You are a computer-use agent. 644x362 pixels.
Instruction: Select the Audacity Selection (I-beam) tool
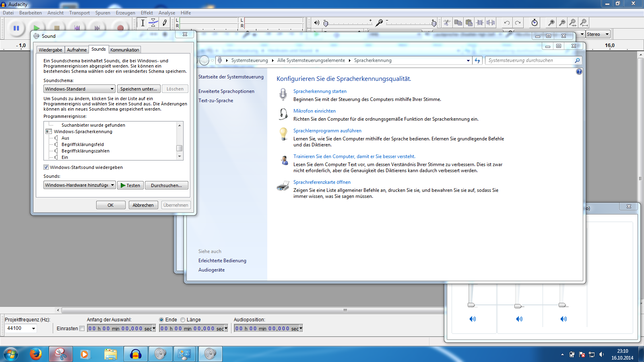point(142,23)
